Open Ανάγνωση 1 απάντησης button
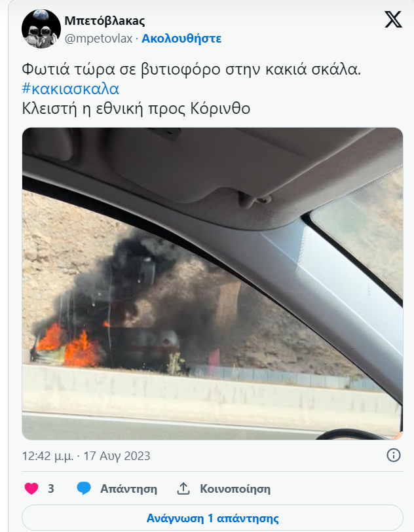The image size is (414, 532). [213, 518]
